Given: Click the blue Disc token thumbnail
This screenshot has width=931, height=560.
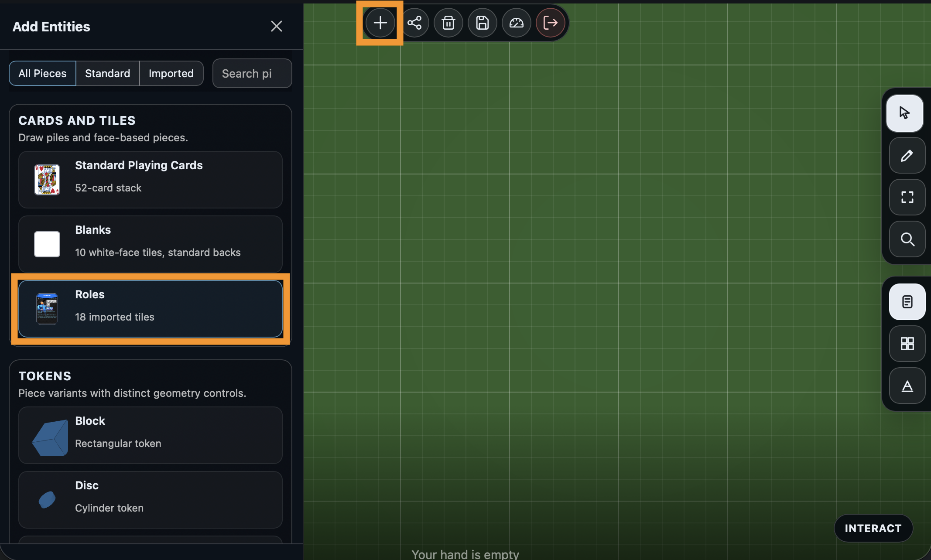Looking at the screenshot, I should click(x=47, y=500).
